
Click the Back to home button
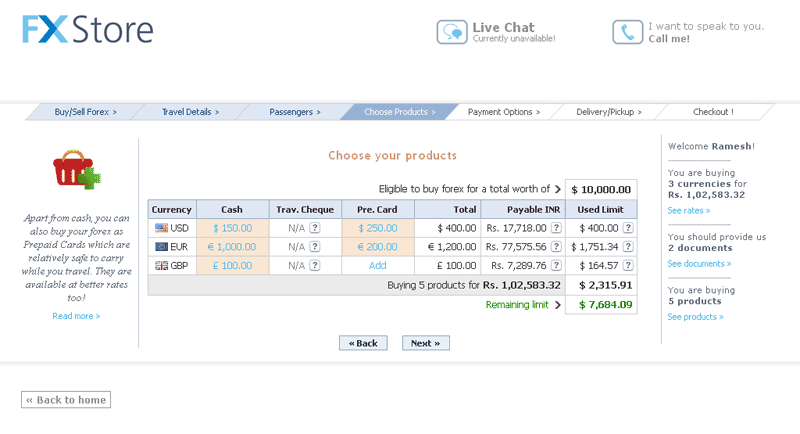click(66, 400)
